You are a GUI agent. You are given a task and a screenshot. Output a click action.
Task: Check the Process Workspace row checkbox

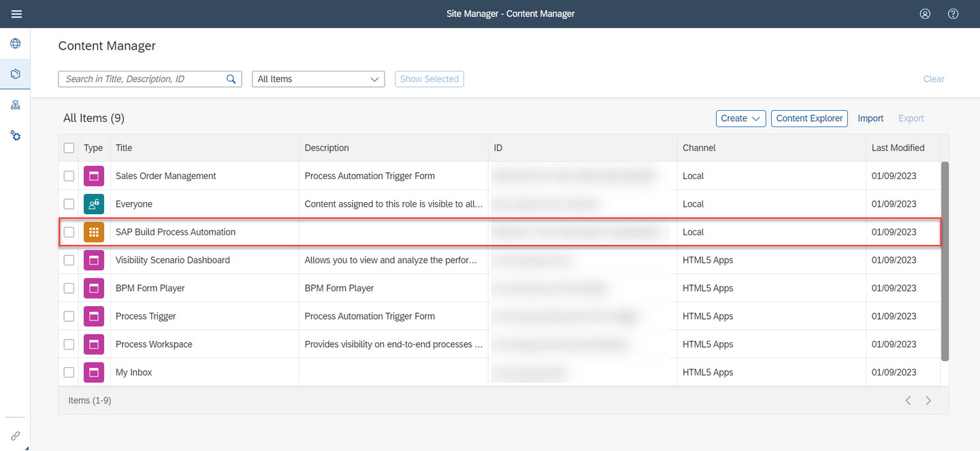[x=69, y=344]
